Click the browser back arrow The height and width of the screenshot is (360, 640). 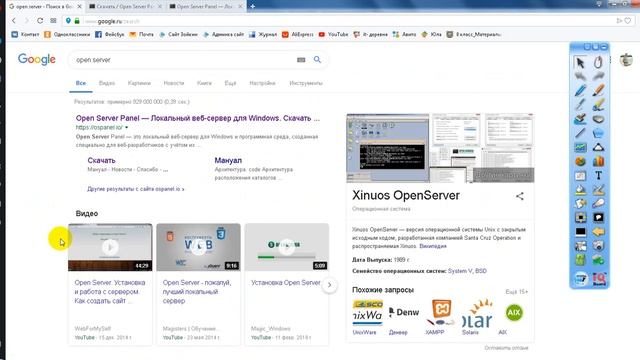14,20
